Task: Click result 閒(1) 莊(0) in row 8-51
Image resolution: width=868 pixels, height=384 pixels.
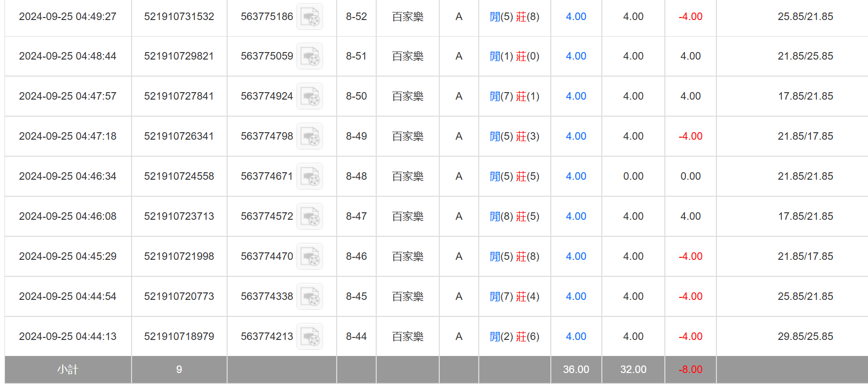Action: [x=514, y=56]
